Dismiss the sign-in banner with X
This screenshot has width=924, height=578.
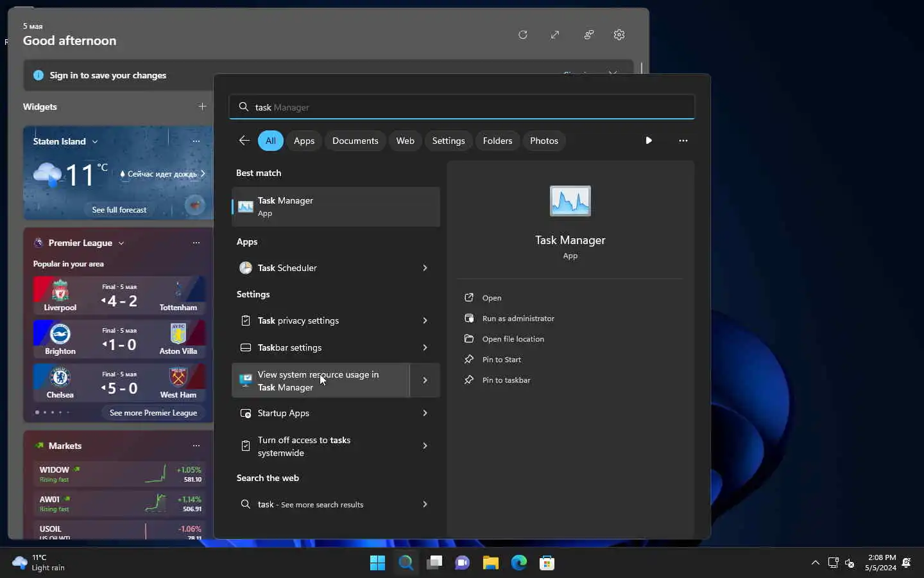tap(613, 74)
